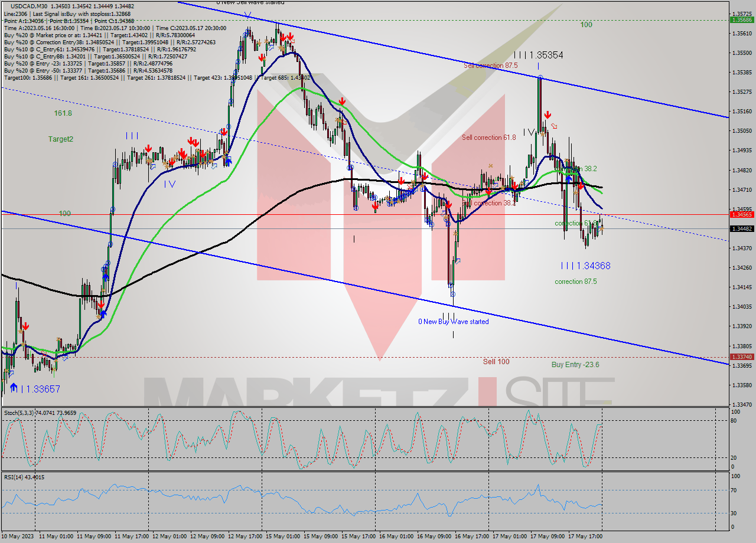Click the red 'Sell 100' label
Image resolution: width=756 pixels, height=543 pixels.
496,362
